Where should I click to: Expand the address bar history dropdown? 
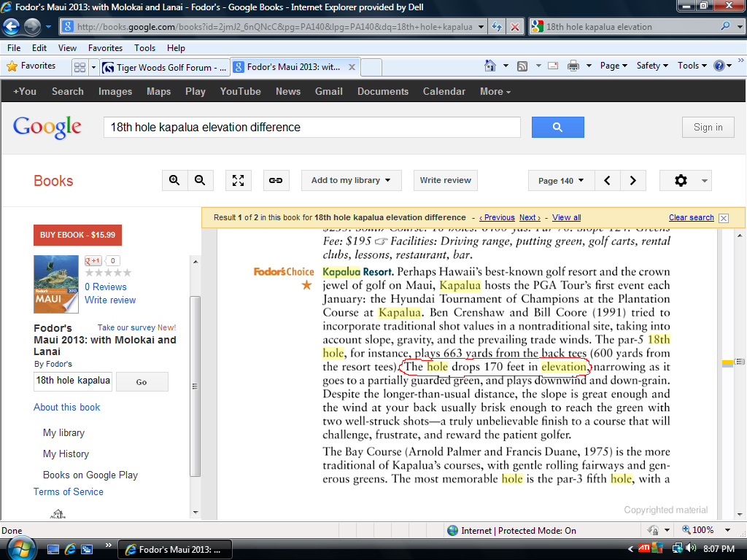coord(481,27)
